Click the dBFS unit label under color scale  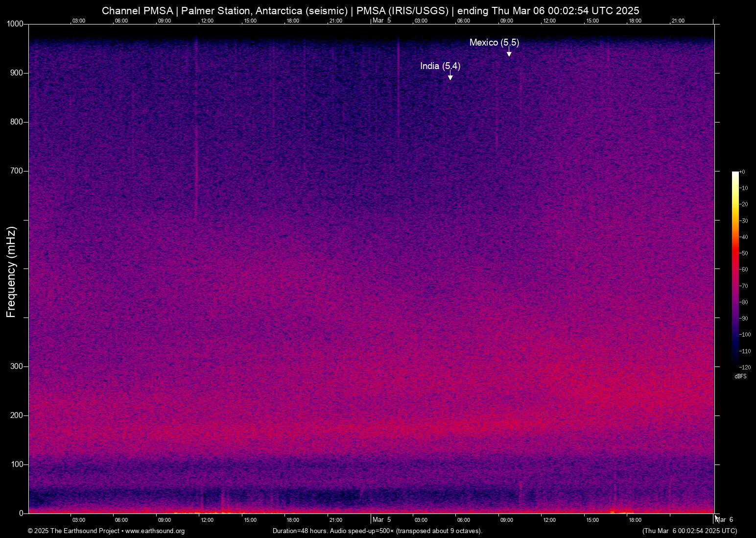coord(740,376)
